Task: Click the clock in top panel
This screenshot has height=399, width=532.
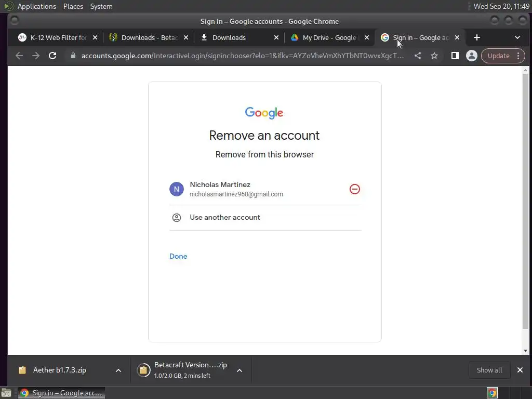Action: (501, 6)
